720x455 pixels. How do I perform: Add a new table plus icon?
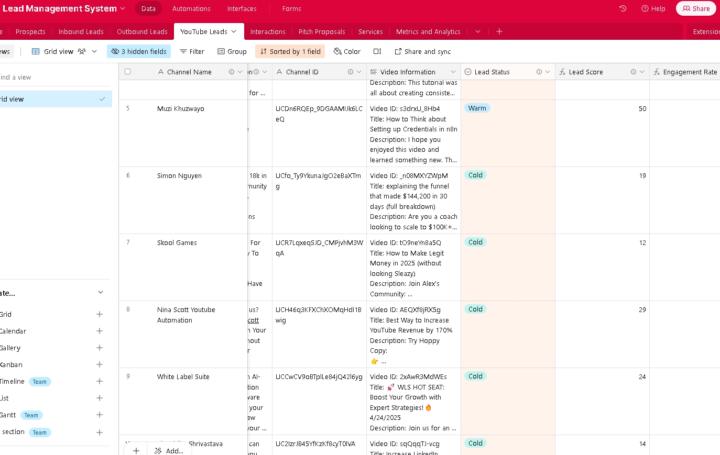(x=499, y=32)
